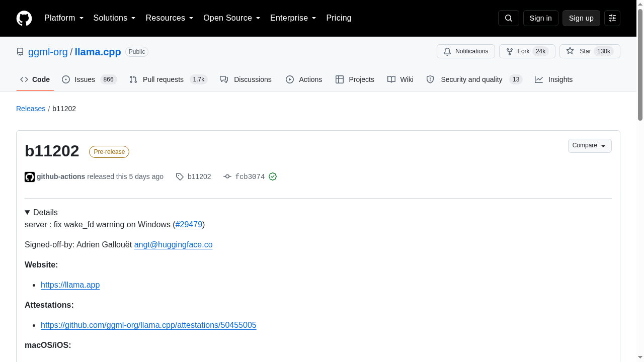Expand the Enterprise menu

point(293,18)
